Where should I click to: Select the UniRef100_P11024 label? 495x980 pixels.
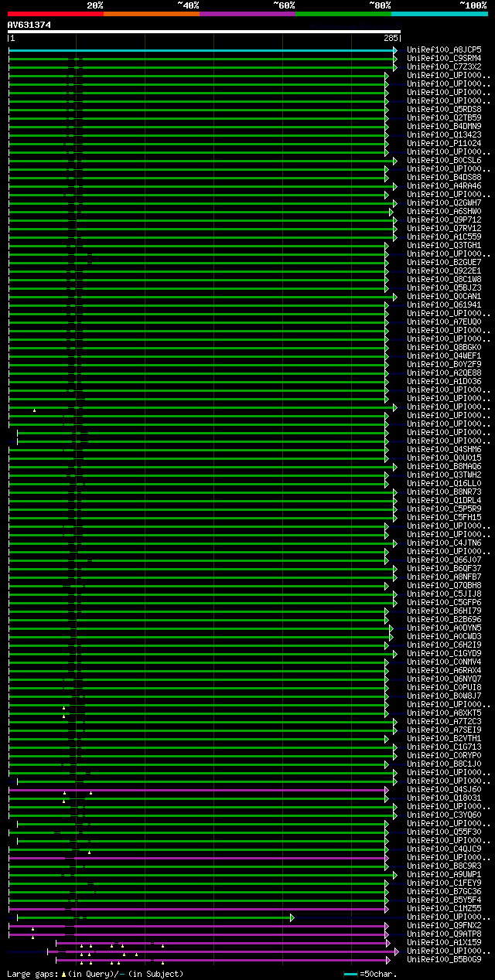click(444, 143)
